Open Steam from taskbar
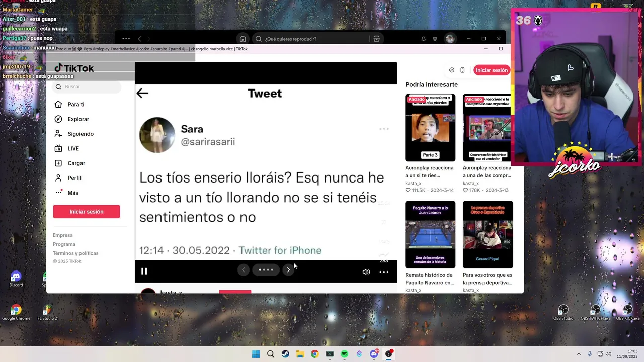Viewport: 644px width, 362px height. pyautogui.click(x=285, y=354)
